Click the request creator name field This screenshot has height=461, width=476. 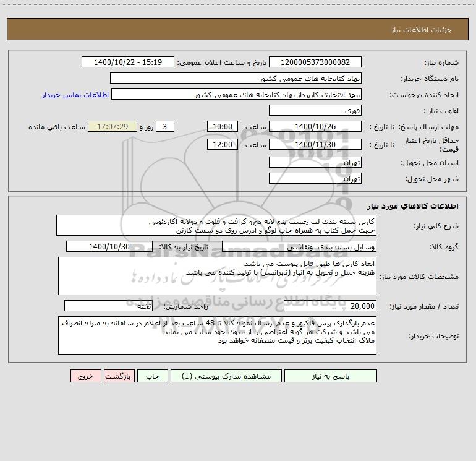tap(237, 94)
